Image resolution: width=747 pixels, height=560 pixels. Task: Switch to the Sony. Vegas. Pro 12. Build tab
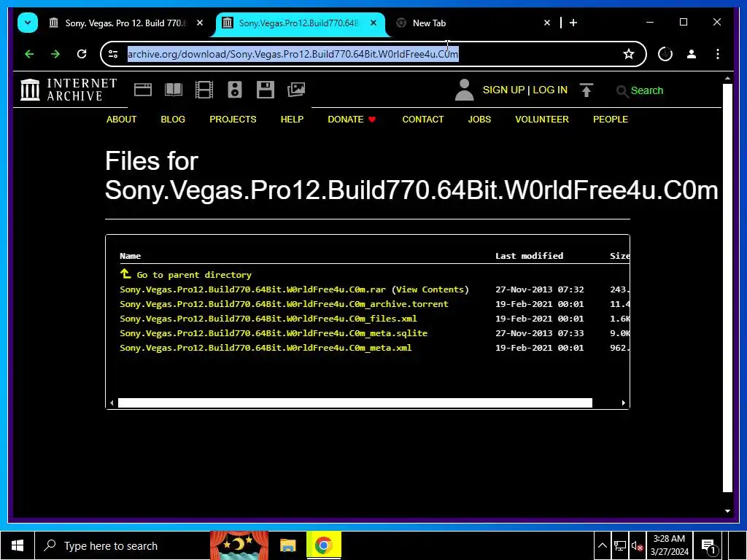pyautogui.click(x=125, y=23)
